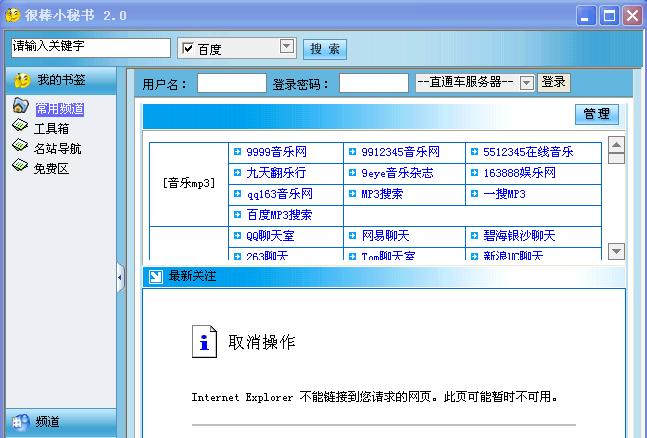The image size is (647, 438).
Task: Click the 取消操作 heading text
Action: click(x=262, y=342)
